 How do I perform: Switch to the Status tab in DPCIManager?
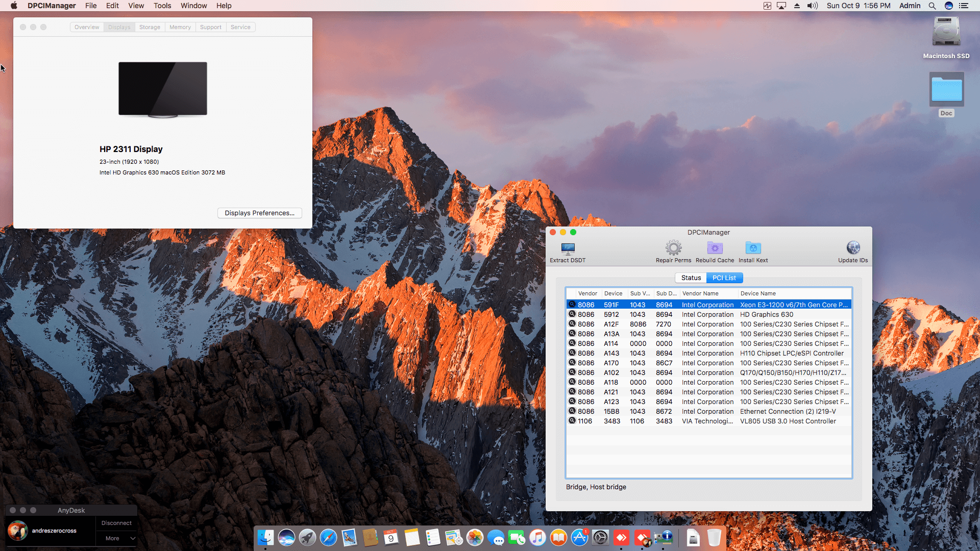tap(691, 278)
